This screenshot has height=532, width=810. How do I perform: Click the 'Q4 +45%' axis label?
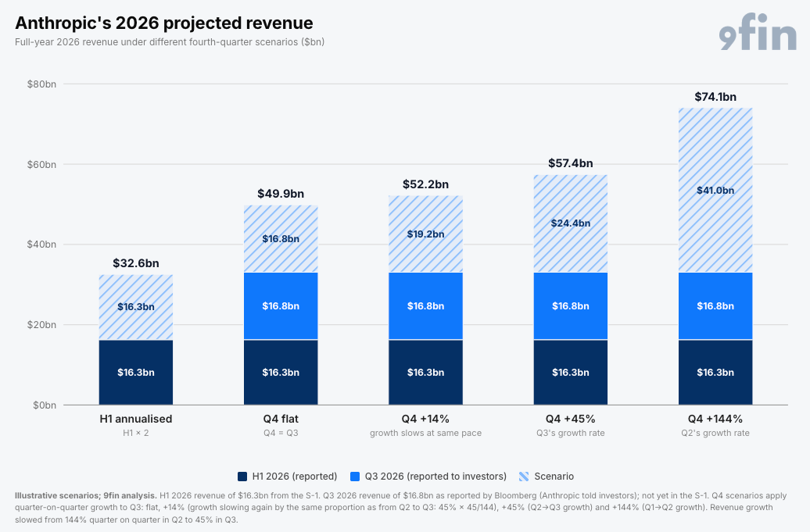570,419
